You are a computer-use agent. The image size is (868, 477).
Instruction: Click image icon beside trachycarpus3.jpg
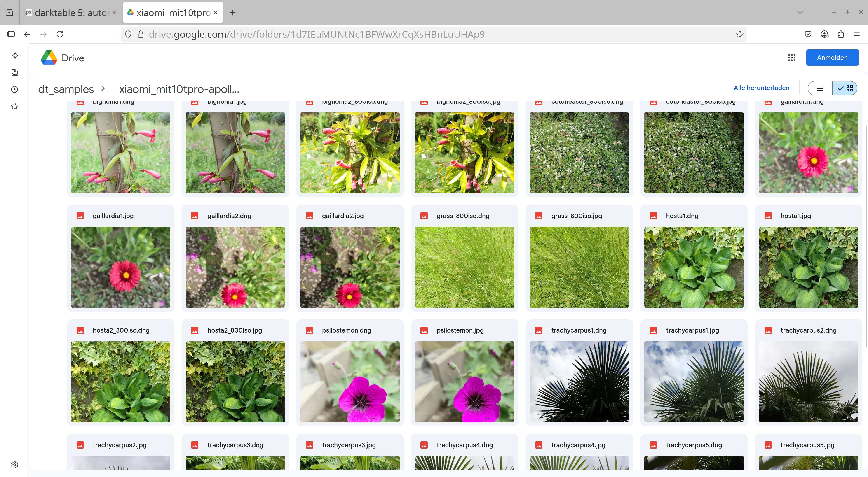(x=309, y=445)
